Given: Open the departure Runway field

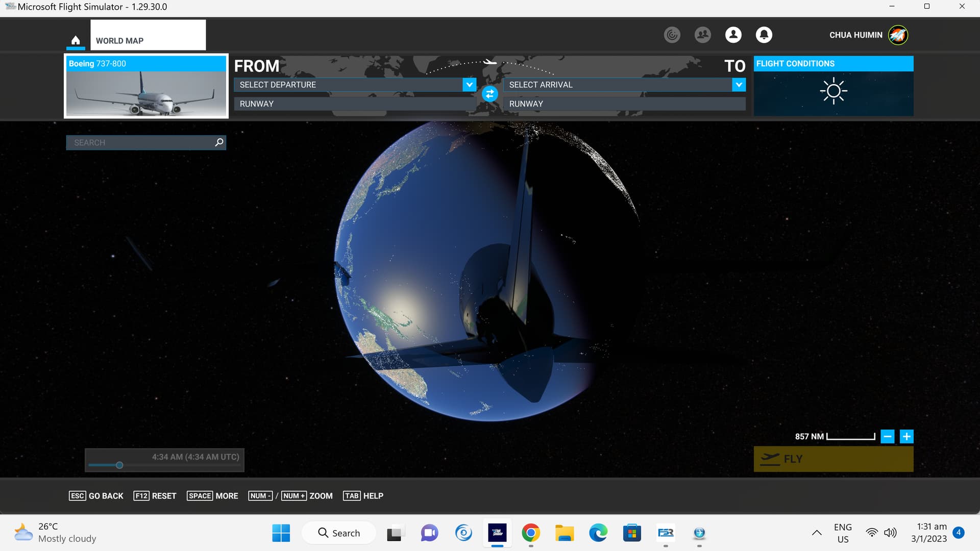Looking at the screenshot, I should 355,104.
